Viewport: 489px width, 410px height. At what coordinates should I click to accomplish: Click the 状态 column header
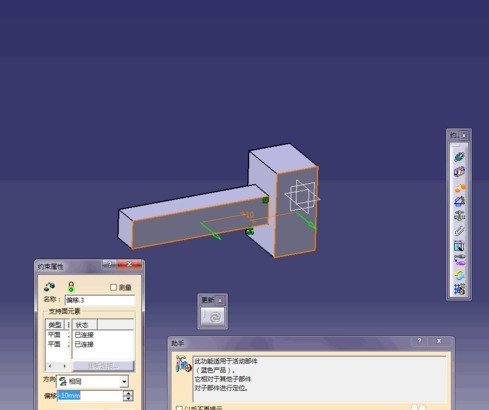point(85,325)
